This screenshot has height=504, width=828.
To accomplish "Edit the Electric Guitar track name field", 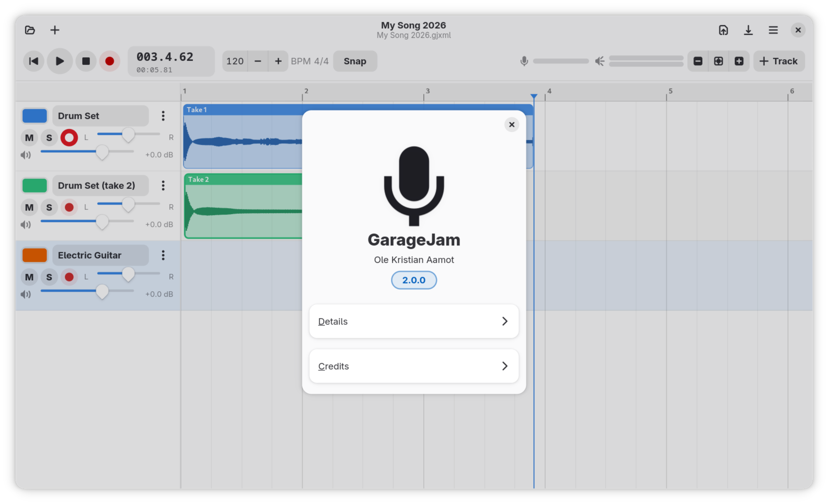I will (101, 255).
